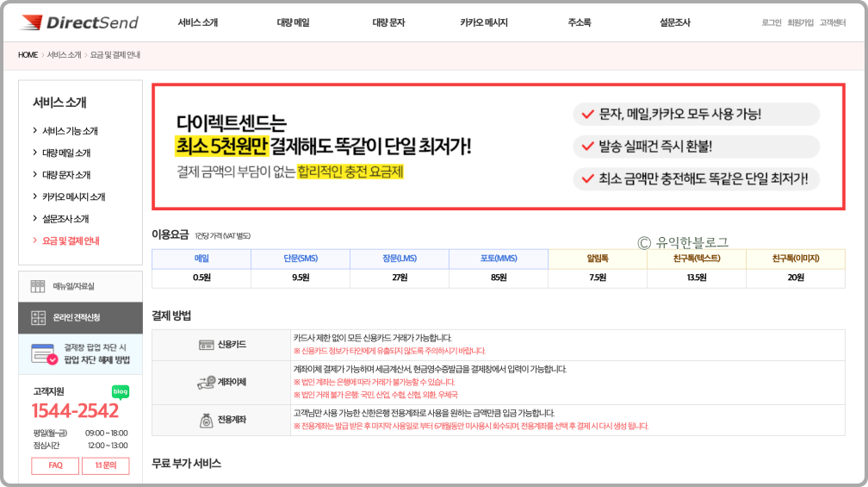Click the 단문(SMS) column header

301,259
